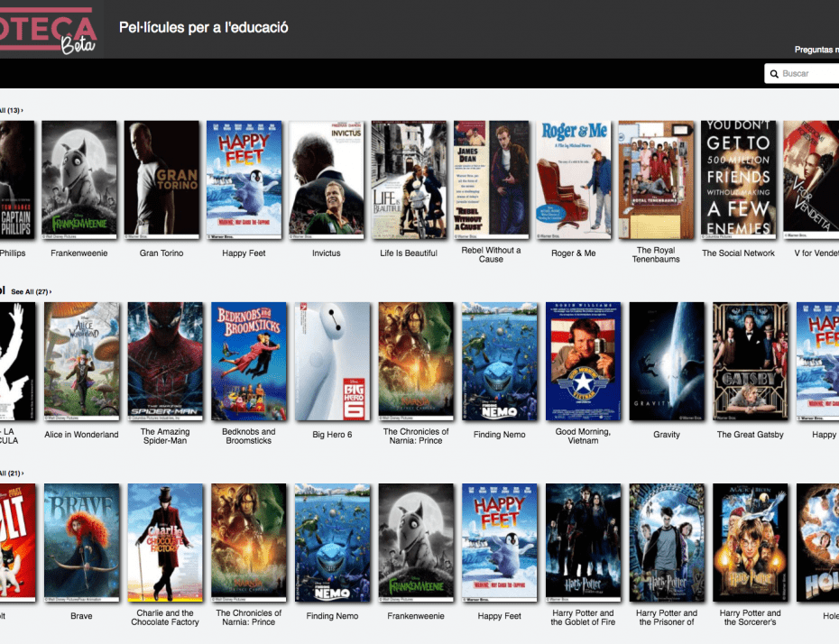Open the Captain Phillips poster
Viewport: 839px width, 644px height.
coord(17,179)
